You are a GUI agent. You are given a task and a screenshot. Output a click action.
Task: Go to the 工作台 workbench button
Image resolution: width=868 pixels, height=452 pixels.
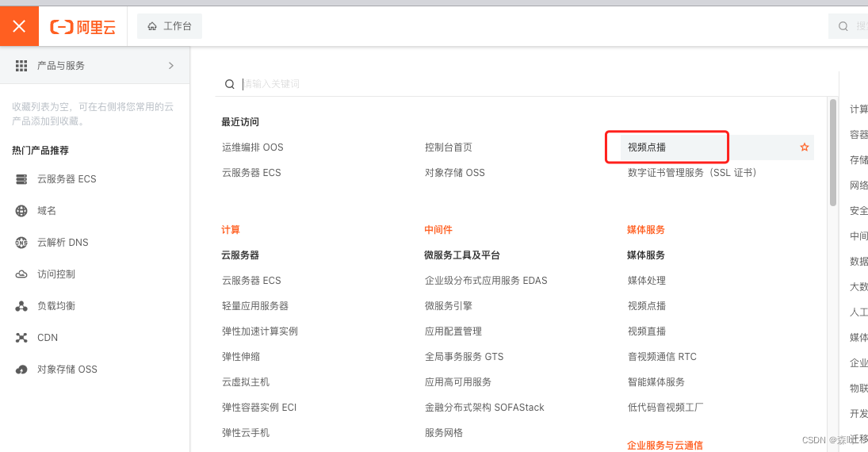click(x=170, y=26)
